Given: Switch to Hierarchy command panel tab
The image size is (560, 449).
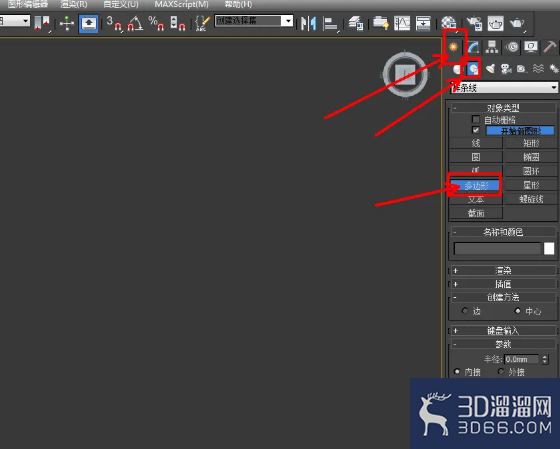Looking at the screenshot, I should coord(492,47).
